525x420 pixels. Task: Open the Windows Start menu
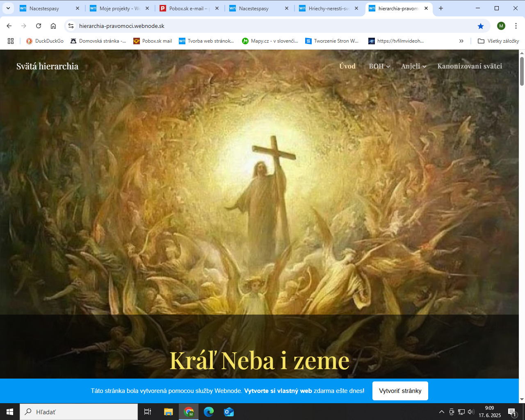10,412
